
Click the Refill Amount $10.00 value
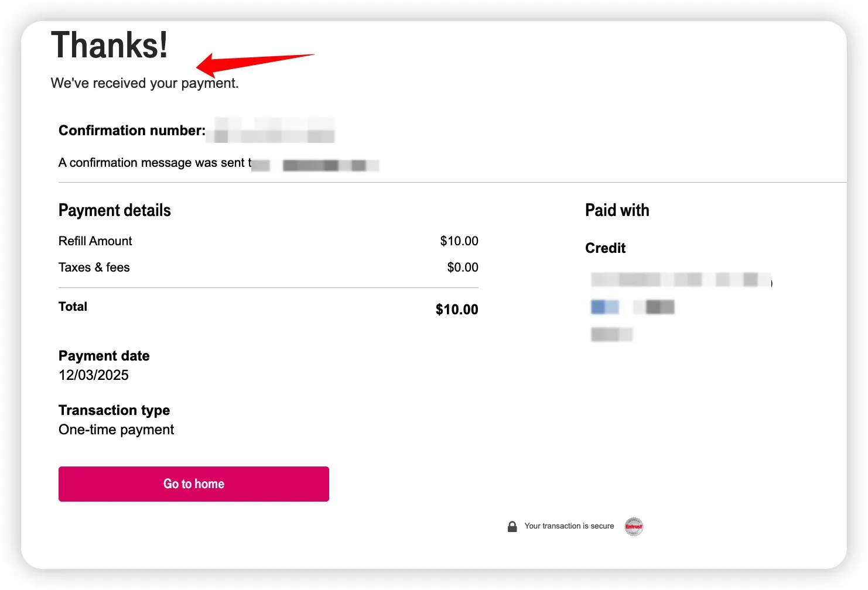coord(459,241)
